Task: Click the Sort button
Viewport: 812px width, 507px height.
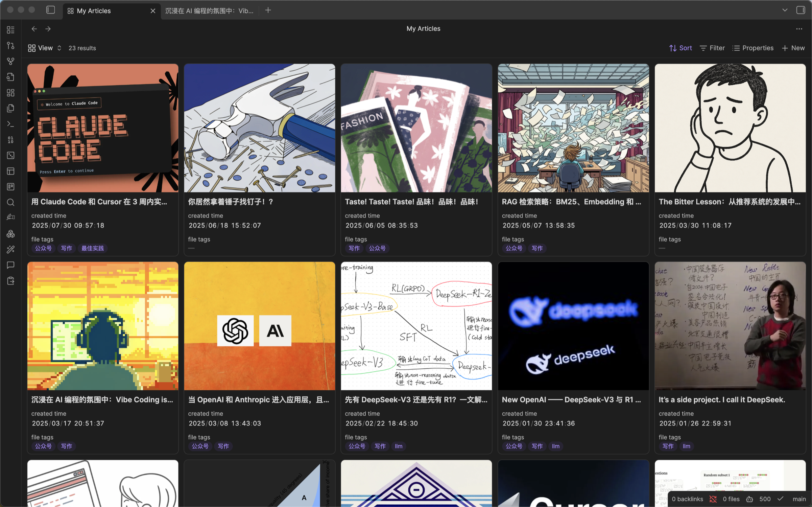Action: pos(680,48)
